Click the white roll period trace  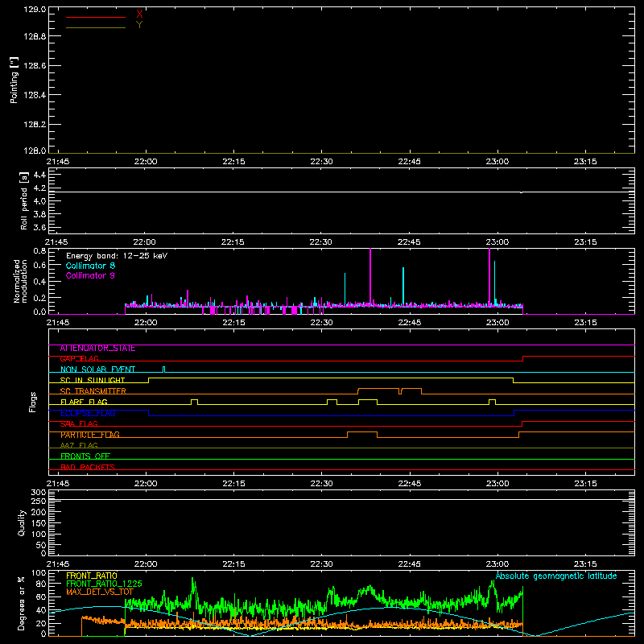tap(341, 192)
